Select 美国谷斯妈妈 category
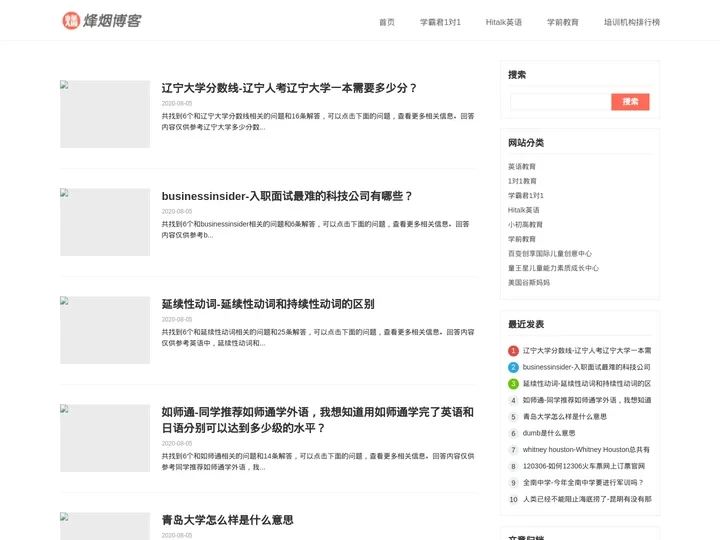Image resolution: width=720 pixels, height=540 pixels. point(529,282)
